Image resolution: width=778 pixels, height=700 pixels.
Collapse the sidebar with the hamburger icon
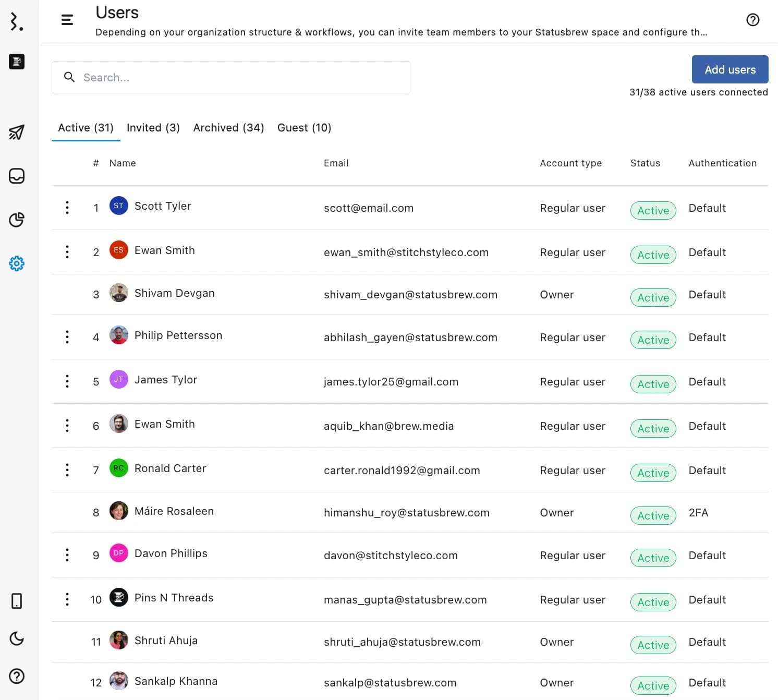pos(67,19)
